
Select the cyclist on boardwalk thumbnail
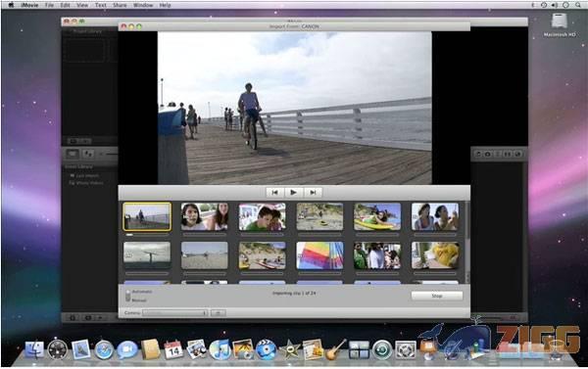point(147,216)
